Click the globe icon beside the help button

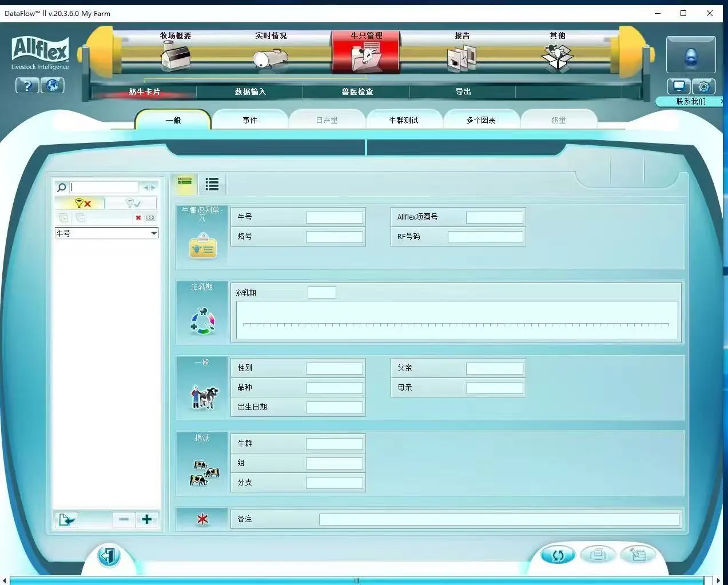click(53, 86)
